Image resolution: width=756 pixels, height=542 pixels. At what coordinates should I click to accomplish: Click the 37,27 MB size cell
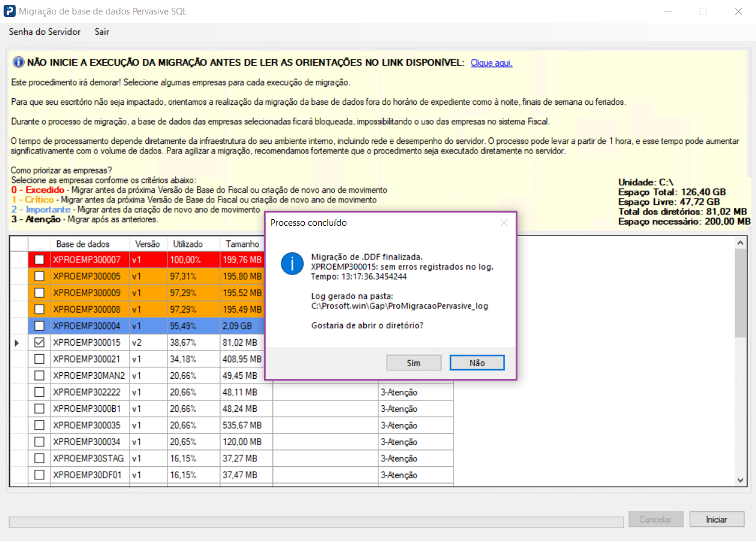[x=246, y=458]
